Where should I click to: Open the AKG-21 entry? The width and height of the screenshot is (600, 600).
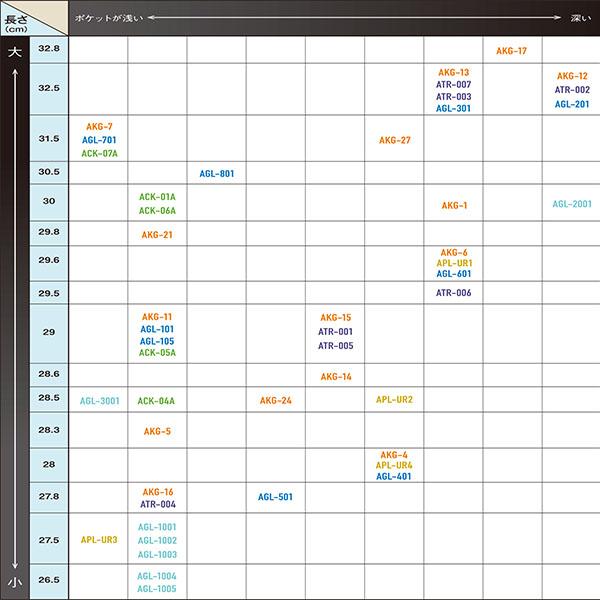point(157,235)
